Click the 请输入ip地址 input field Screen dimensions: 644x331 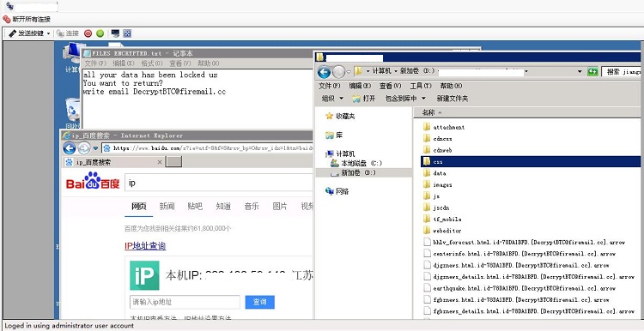[x=185, y=303]
